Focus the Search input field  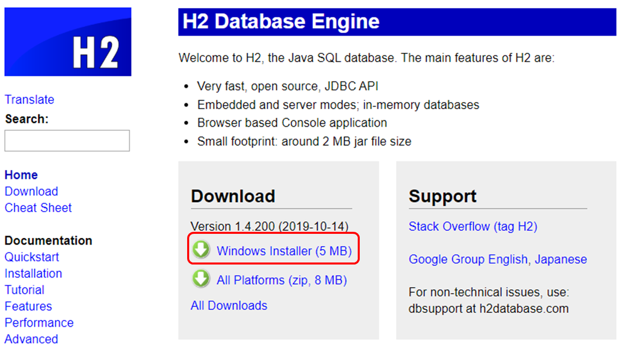67,141
